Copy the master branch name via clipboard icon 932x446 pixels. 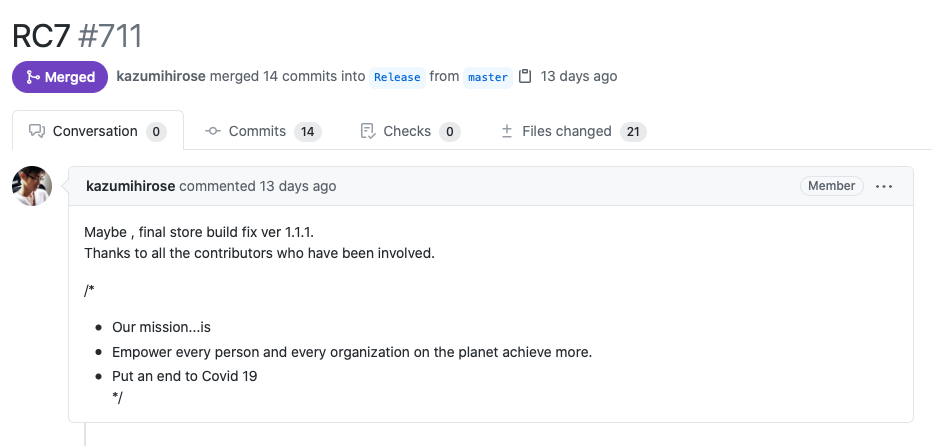click(525, 77)
